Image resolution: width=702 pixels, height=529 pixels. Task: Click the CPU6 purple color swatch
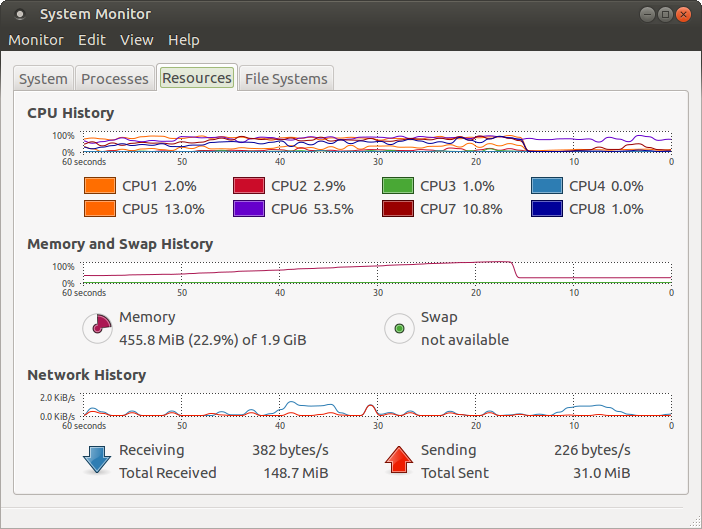[x=249, y=209]
